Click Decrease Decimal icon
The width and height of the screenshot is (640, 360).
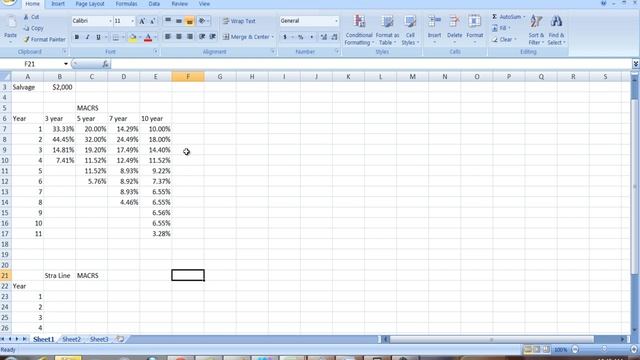(335, 37)
